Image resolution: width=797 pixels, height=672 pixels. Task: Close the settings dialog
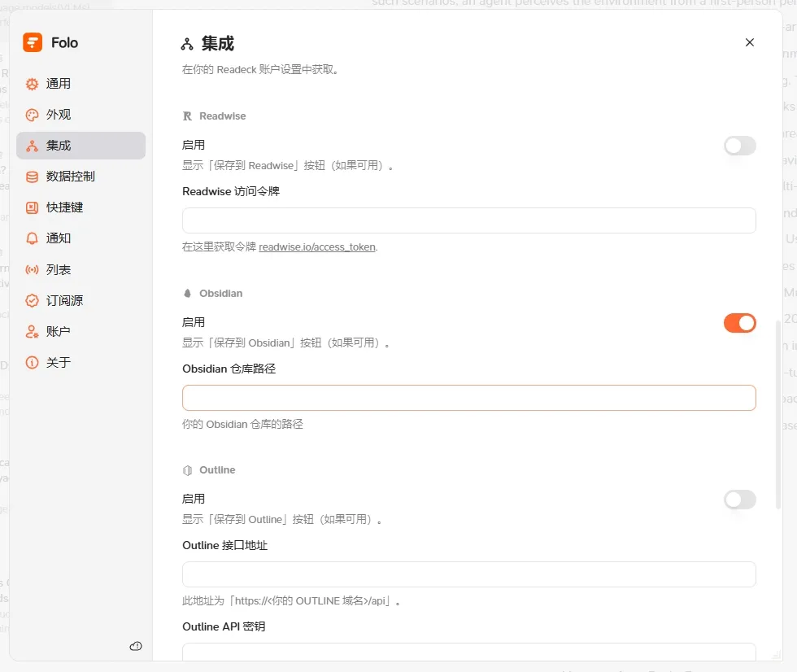750,42
